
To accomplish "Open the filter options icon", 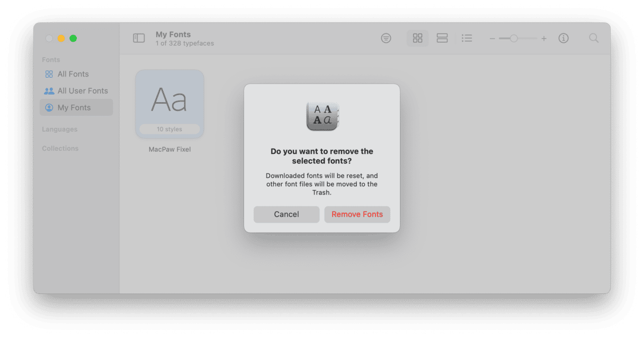I will [x=386, y=38].
